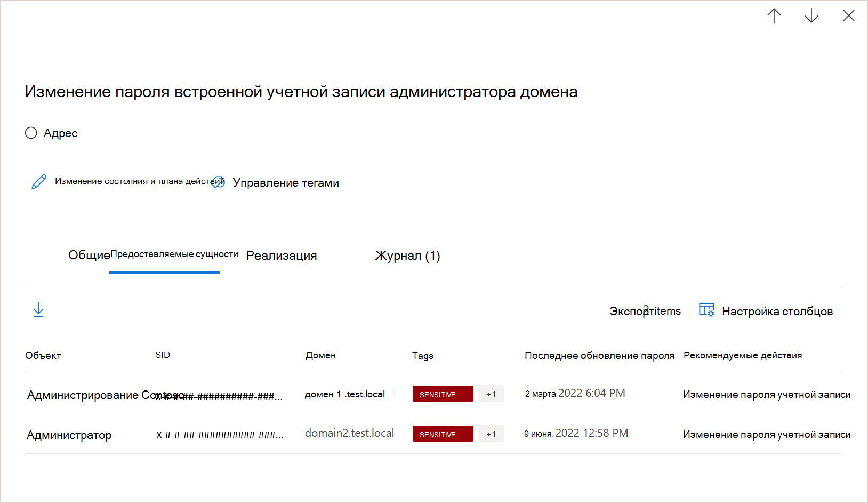This screenshot has height=503, width=868.
Task: Open Управление тегами
Action: coord(286,183)
